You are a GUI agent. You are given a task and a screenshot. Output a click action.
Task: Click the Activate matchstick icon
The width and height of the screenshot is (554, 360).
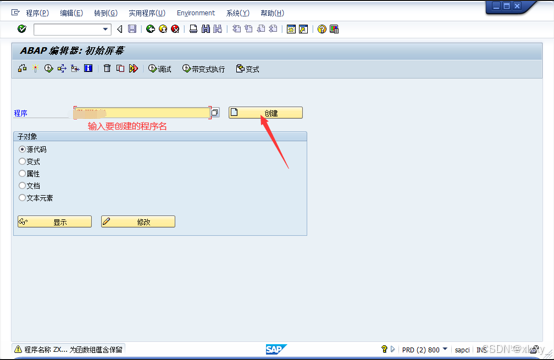pyautogui.click(x=35, y=69)
